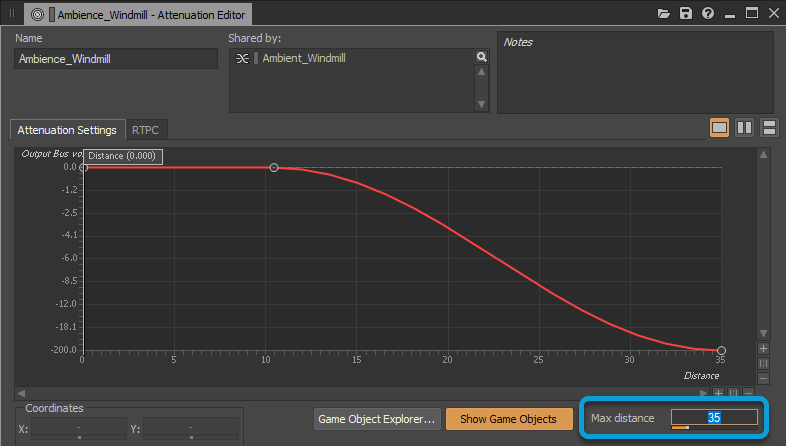Switch to stacked top-bottom split layout
The width and height of the screenshot is (786, 446).
point(769,128)
